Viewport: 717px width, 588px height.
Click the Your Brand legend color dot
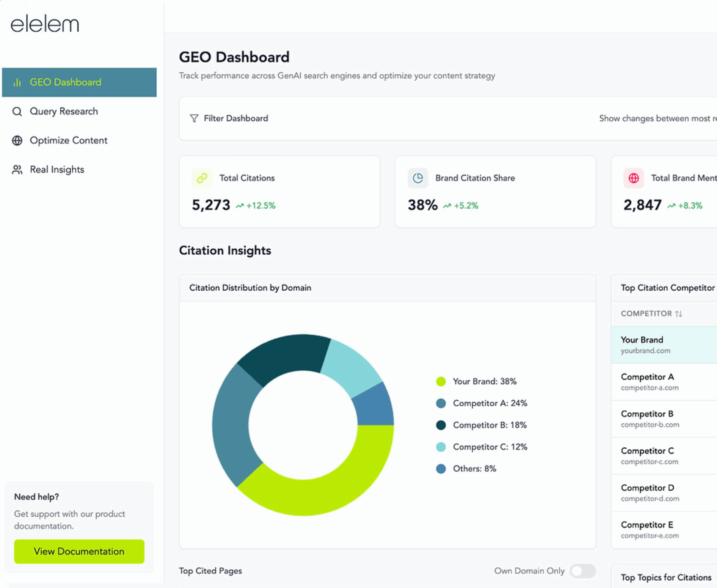tap(441, 381)
